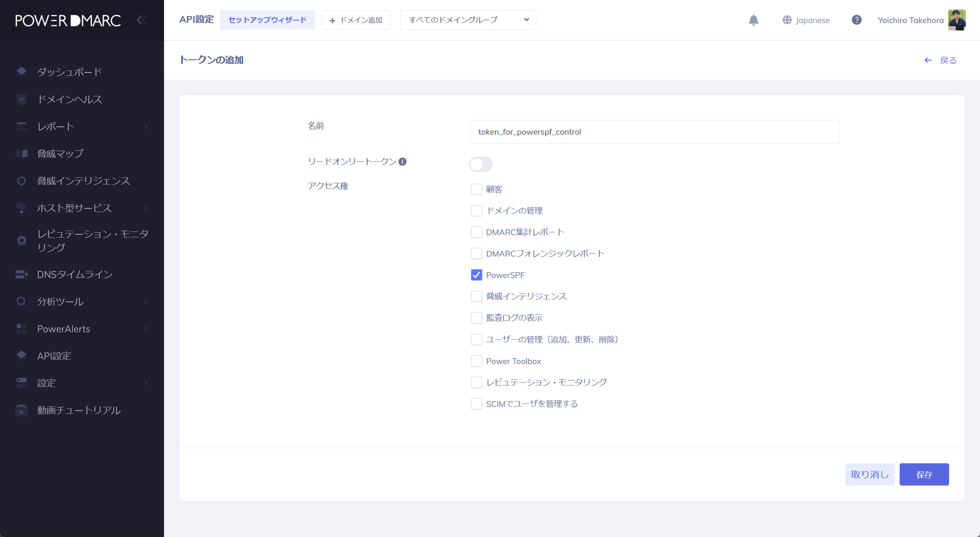Collapse the sidebar with the double-chevron icon
The width and height of the screenshot is (980, 537).
(141, 20)
